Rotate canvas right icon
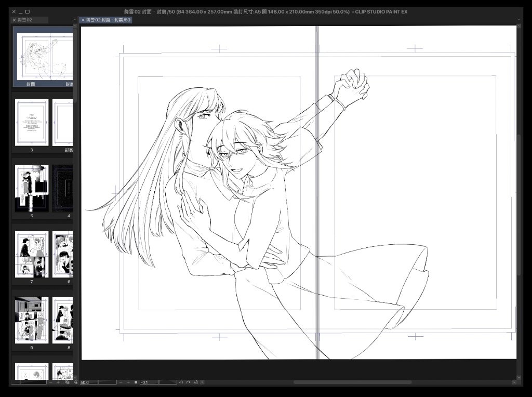The image size is (532, 397). [x=188, y=382]
